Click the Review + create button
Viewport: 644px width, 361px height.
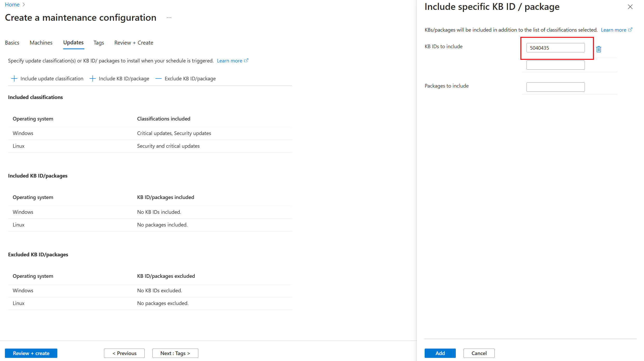31,353
